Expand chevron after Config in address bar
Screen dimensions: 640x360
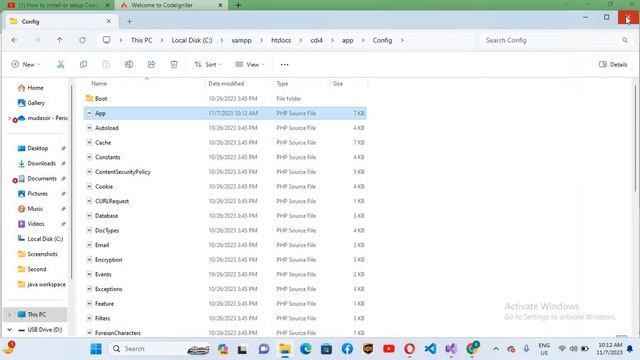coord(402,40)
